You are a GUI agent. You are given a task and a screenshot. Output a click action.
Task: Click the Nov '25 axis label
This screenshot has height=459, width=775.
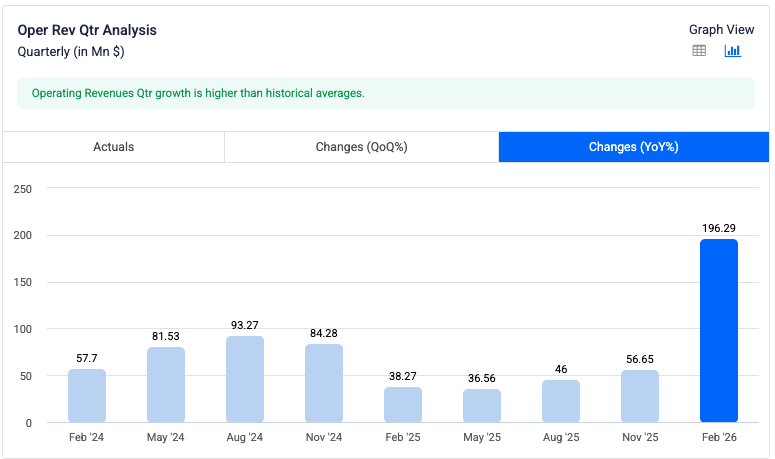click(x=640, y=437)
